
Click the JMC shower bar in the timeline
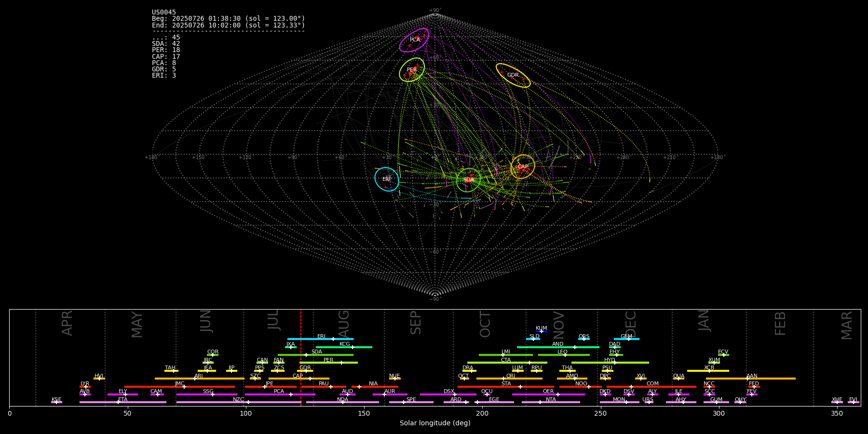(180, 386)
